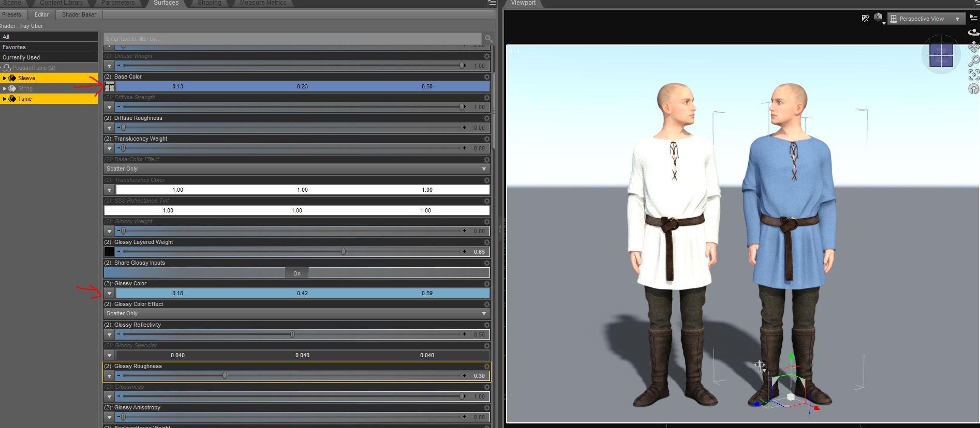Open the Diffuse Weight settings gear
This screenshot has width=980, height=428.
coord(486,56)
